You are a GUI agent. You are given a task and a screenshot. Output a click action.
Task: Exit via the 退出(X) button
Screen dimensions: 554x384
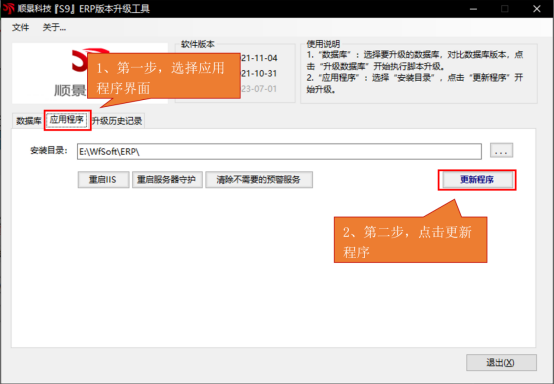[x=501, y=362]
